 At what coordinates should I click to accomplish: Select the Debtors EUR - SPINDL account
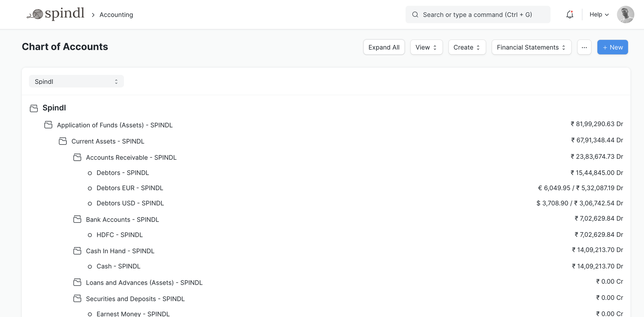(x=130, y=188)
